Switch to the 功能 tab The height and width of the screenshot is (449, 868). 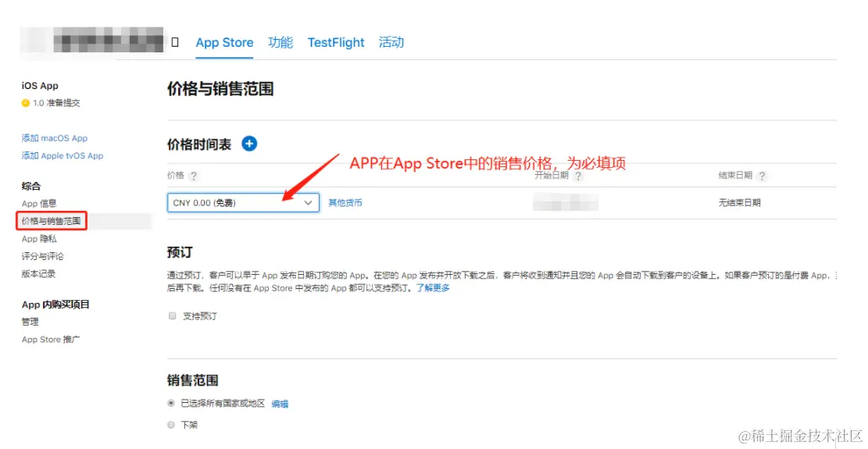280,43
